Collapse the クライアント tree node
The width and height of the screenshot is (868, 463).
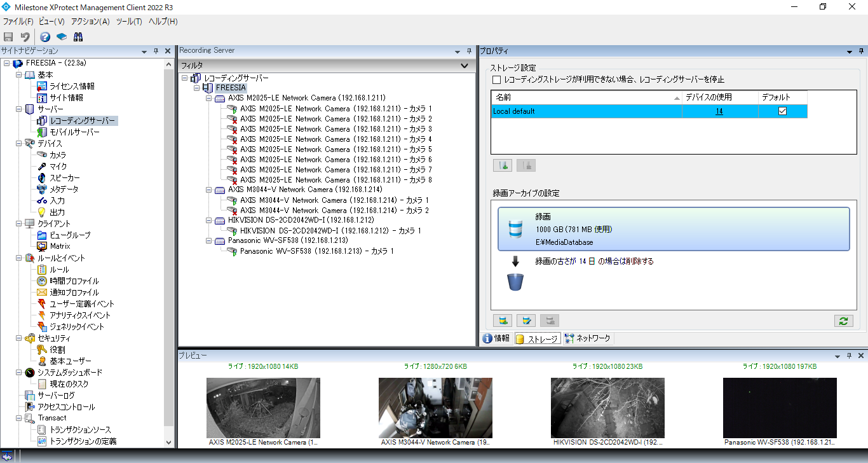point(19,223)
